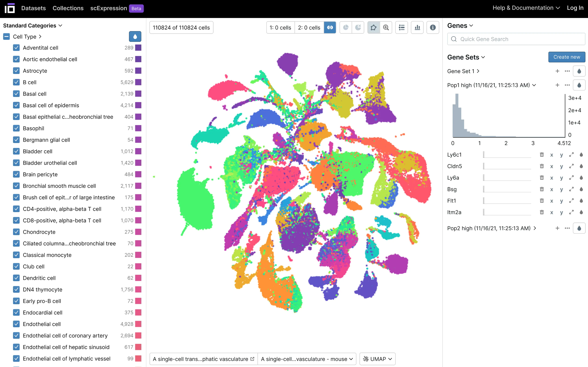Deselect the Chondrocyte checkbox
The width and height of the screenshot is (588, 367).
16,232
